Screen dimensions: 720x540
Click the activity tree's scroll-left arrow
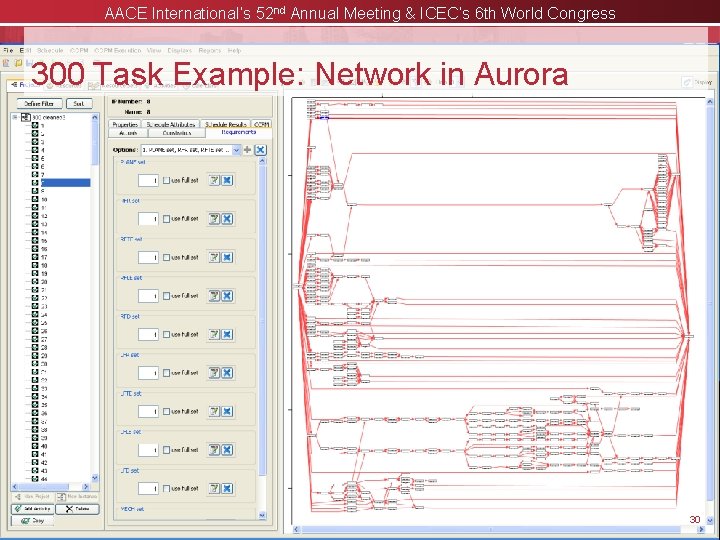point(14,487)
